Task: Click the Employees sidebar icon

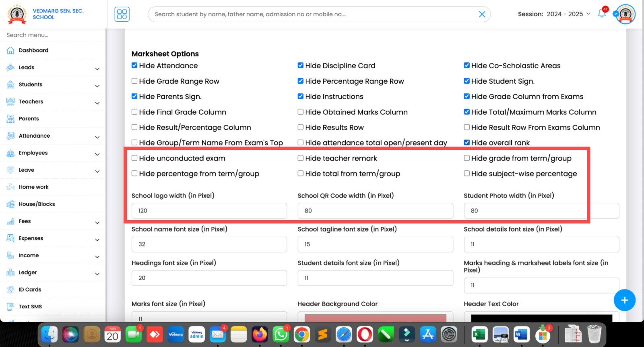Action: [x=10, y=153]
